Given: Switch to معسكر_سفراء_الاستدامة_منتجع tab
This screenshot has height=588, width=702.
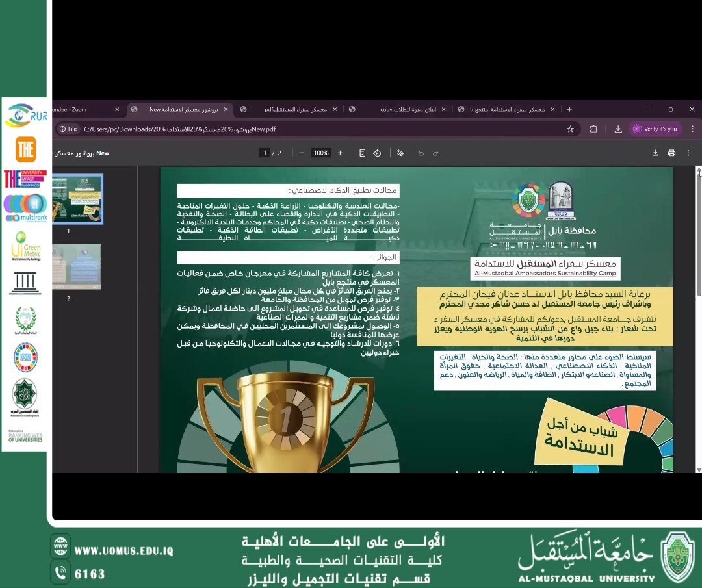Looking at the screenshot, I should [x=507, y=109].
